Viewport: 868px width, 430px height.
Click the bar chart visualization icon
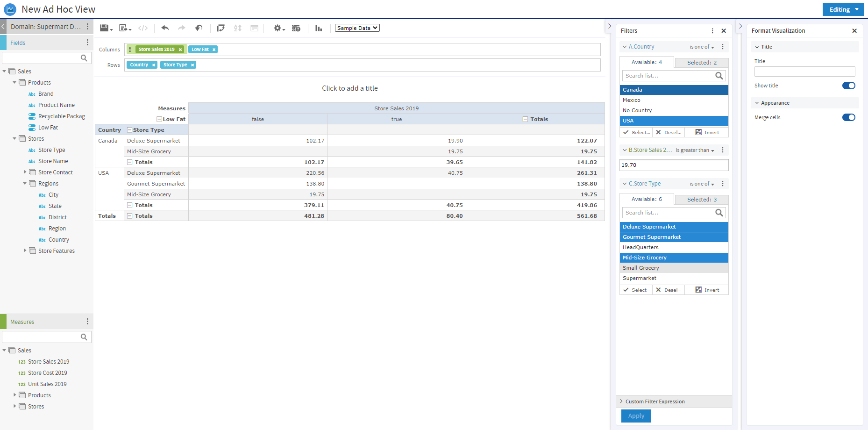319,28
